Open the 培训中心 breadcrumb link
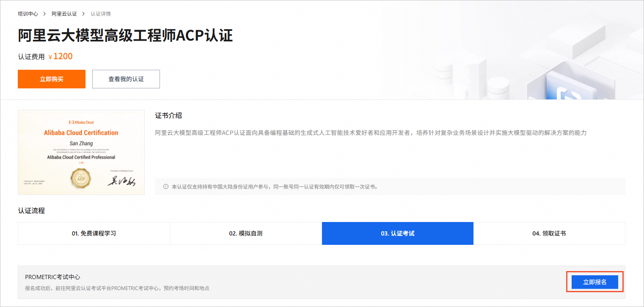Viewport: 644px width, 307px height. (28, 14)
